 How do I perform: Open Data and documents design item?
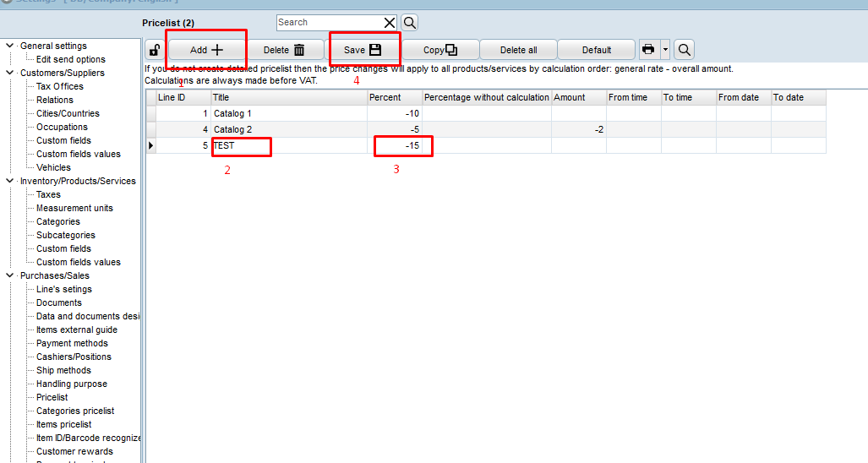(x=87, y=316)
